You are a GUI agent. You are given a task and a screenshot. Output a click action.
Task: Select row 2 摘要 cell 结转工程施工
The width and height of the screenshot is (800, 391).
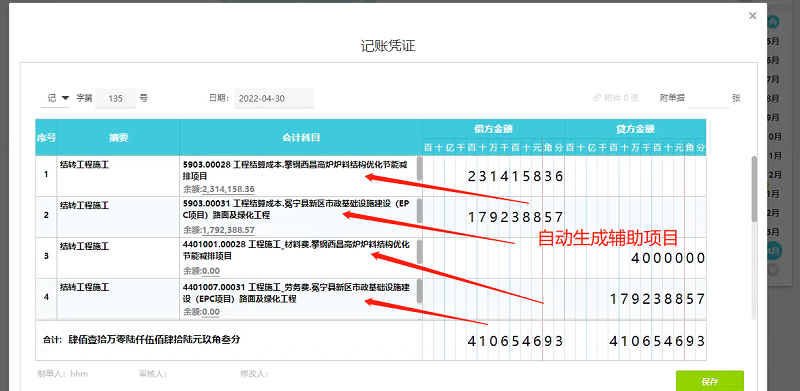[x=118, y=217]
